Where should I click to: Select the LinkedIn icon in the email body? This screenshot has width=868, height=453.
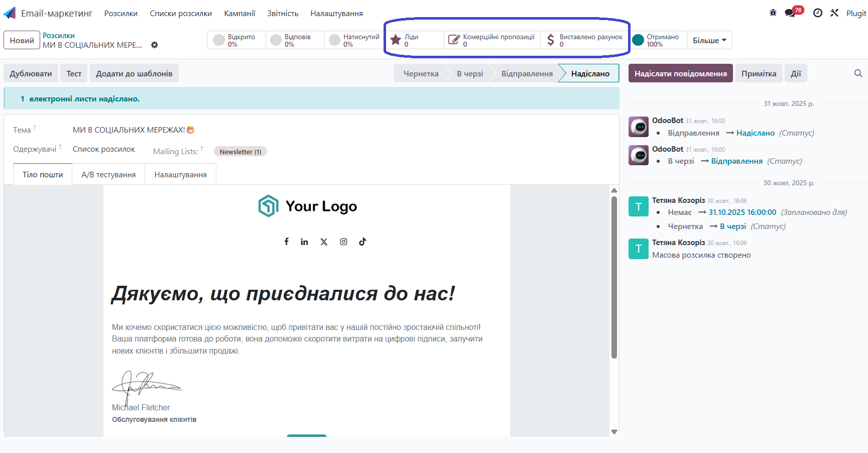304,242
